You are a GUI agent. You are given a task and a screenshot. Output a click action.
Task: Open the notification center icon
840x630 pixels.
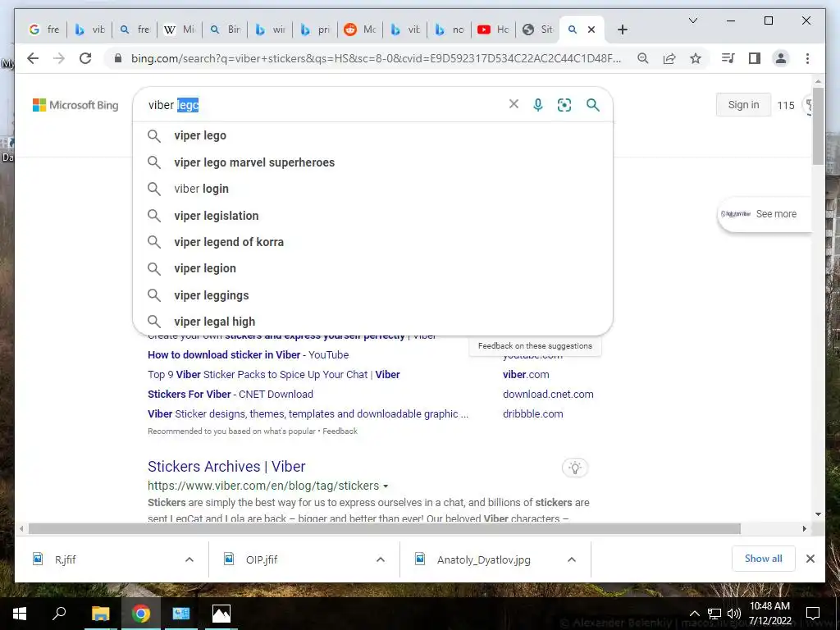tap(813, 614)
